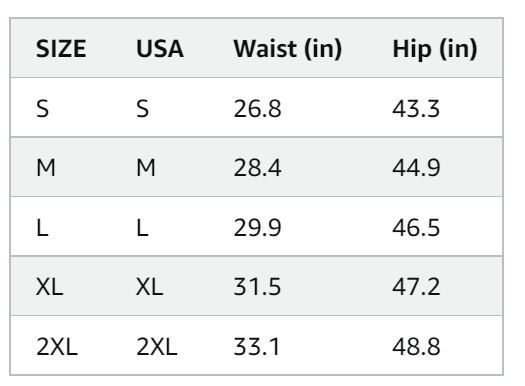The width and height of the screenshot is (525, 386).
Task: Click the 2XL entry in USA column
Action: [x=157, y=346]
